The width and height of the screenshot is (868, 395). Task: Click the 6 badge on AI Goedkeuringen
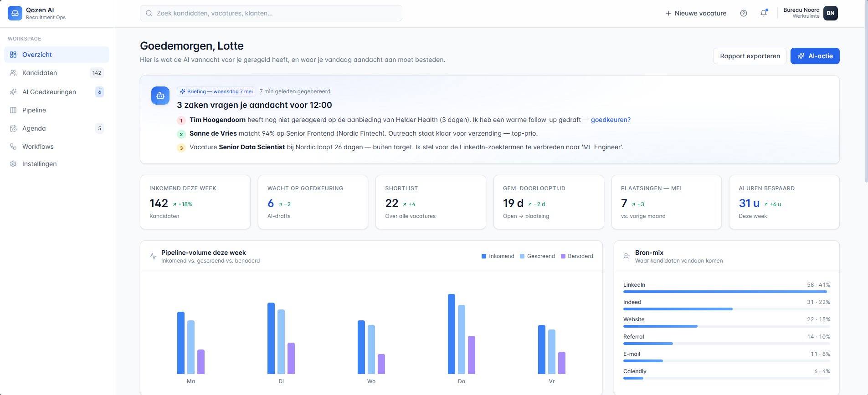[100, 92]
